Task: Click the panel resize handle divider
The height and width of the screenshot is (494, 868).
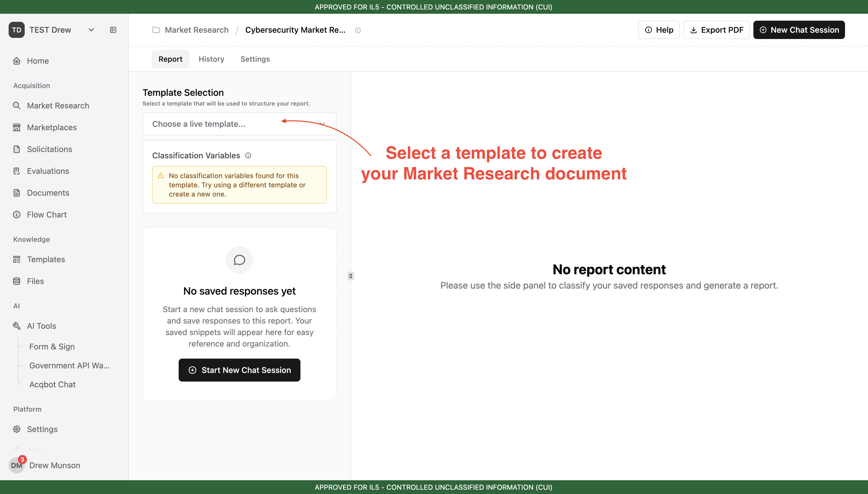Action: tap(350, 276)
